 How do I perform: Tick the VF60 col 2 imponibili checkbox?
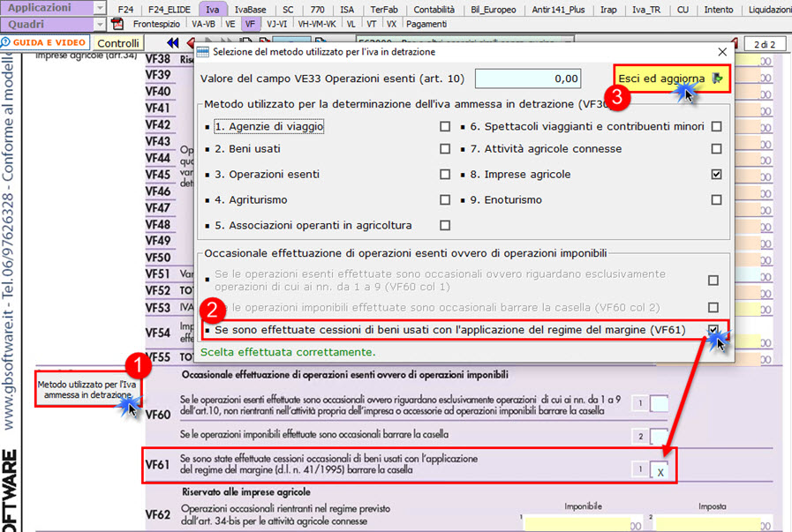pyautogui.click(x=713, y=307)
